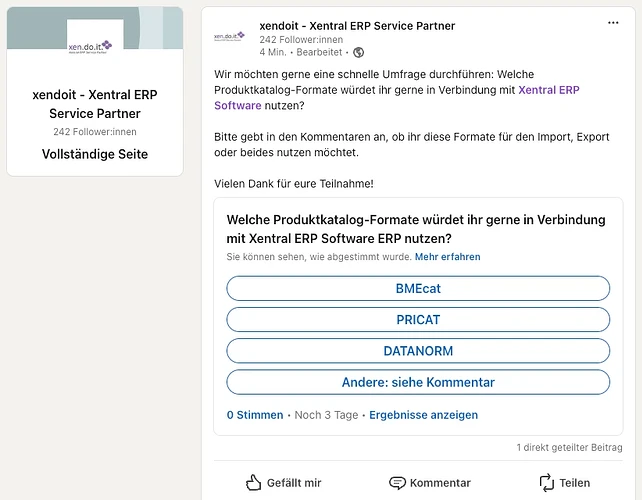
Task: Click the Teilen repost arrows icon
Action: click(547, 482)
